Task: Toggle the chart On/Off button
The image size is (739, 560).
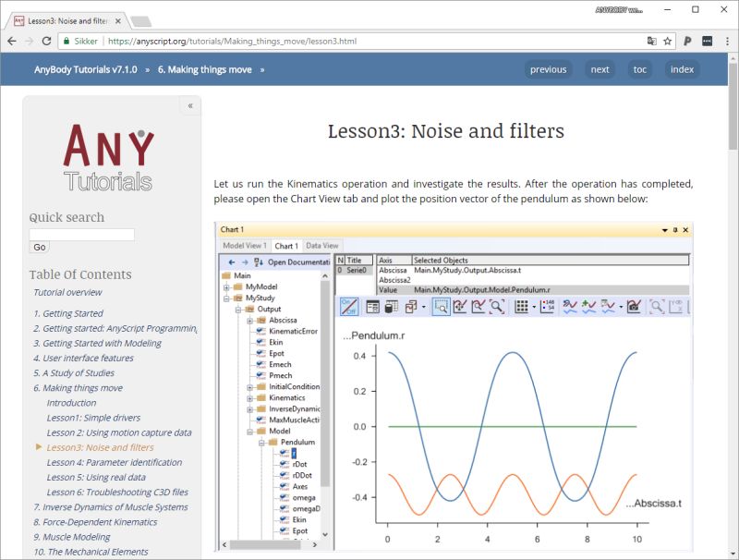Action: click(x=349, y=307)
